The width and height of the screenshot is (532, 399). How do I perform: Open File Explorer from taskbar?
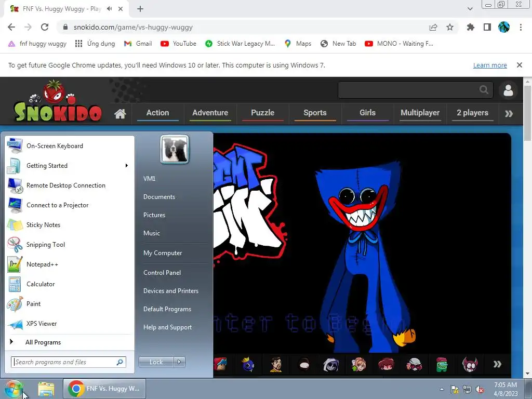pos(46,389)
